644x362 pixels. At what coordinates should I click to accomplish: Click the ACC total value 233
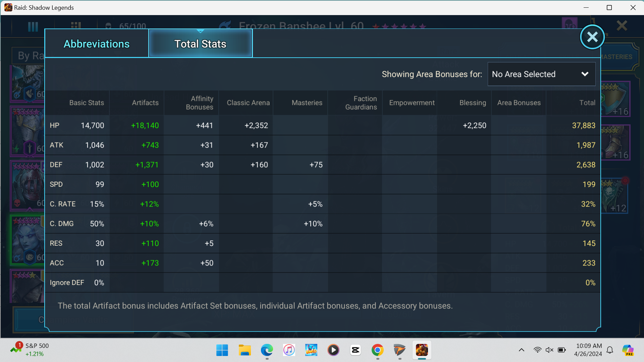(x=589, y=263)
